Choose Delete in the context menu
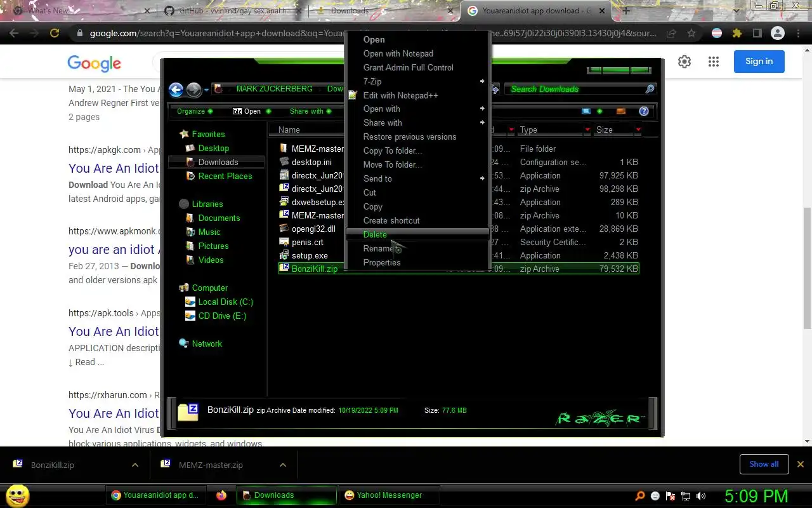The image size is (812, 508). [418, 234]
